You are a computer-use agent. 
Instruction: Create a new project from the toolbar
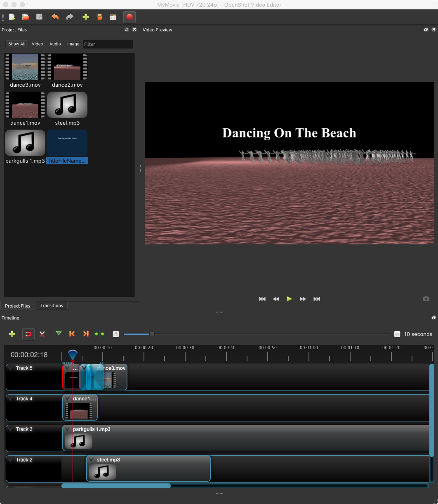coord(12,17)
